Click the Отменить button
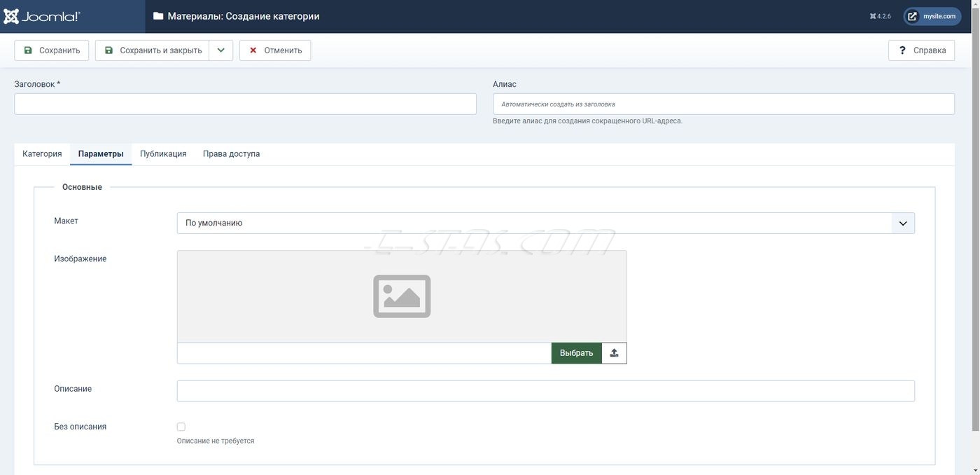The width and height of the screenshot is (980, 475). (275, 50)
